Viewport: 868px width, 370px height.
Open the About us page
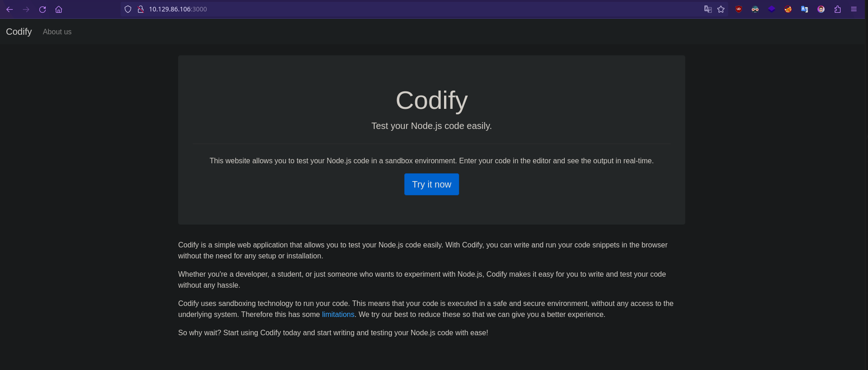[x=57, y=32]
